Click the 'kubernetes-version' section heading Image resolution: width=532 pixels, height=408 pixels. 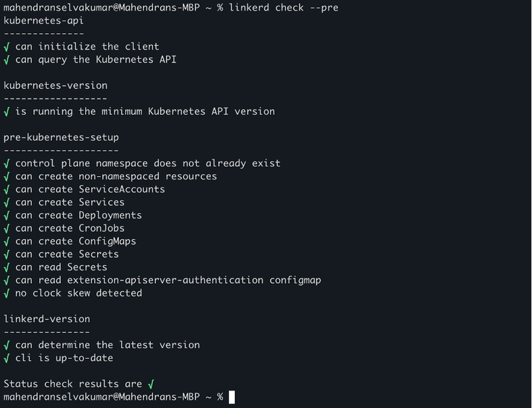[55, 86]
